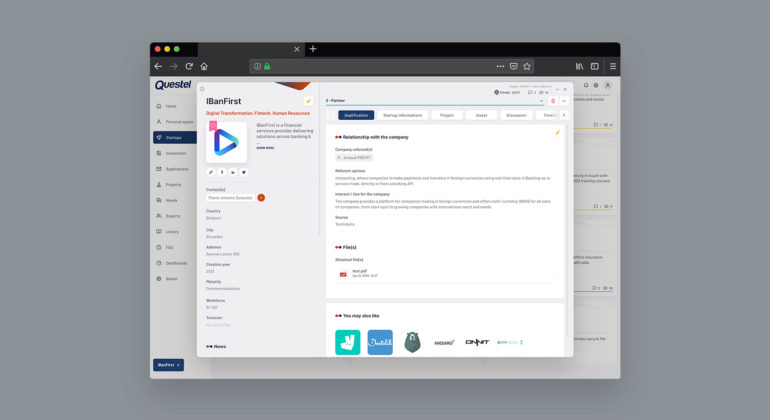This screenshot has width=770, height=420.
Task: Open the settings gear icon in the header
Action: [596, 85]
